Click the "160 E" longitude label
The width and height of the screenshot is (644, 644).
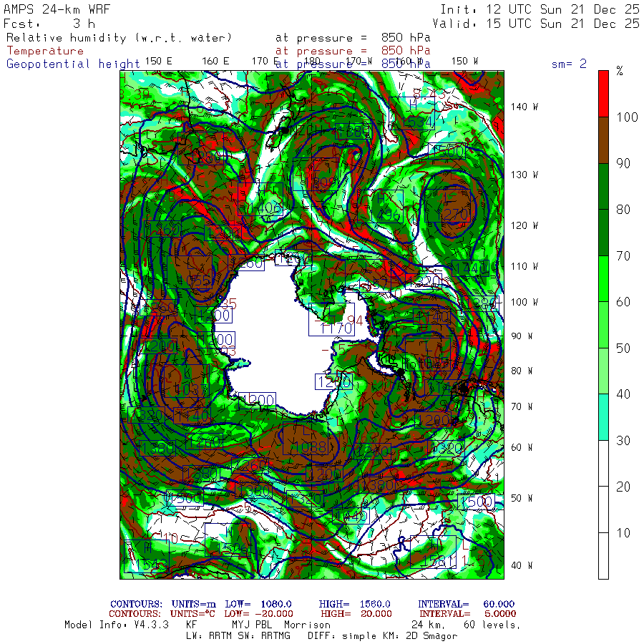click(215, 62)
